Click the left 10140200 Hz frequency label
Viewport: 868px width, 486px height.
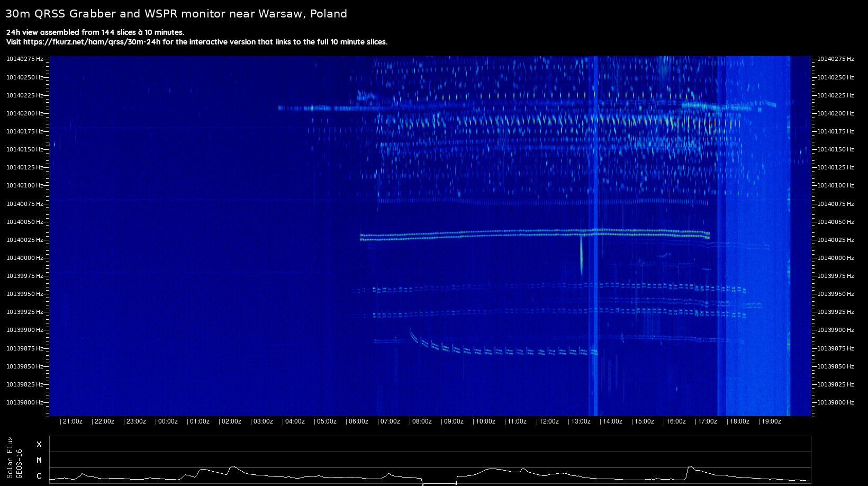pyautogui.click(x=24, y=113)
